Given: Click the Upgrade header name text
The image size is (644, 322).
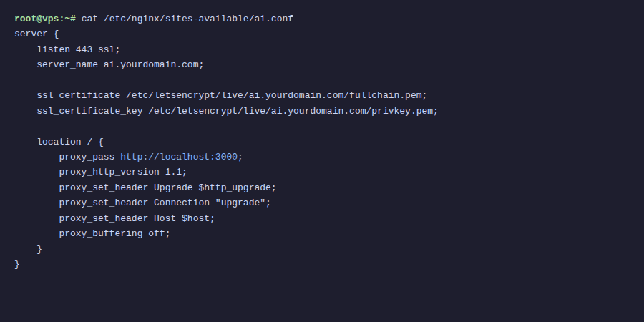Looking at the screenshot, I should click(173, 187).
